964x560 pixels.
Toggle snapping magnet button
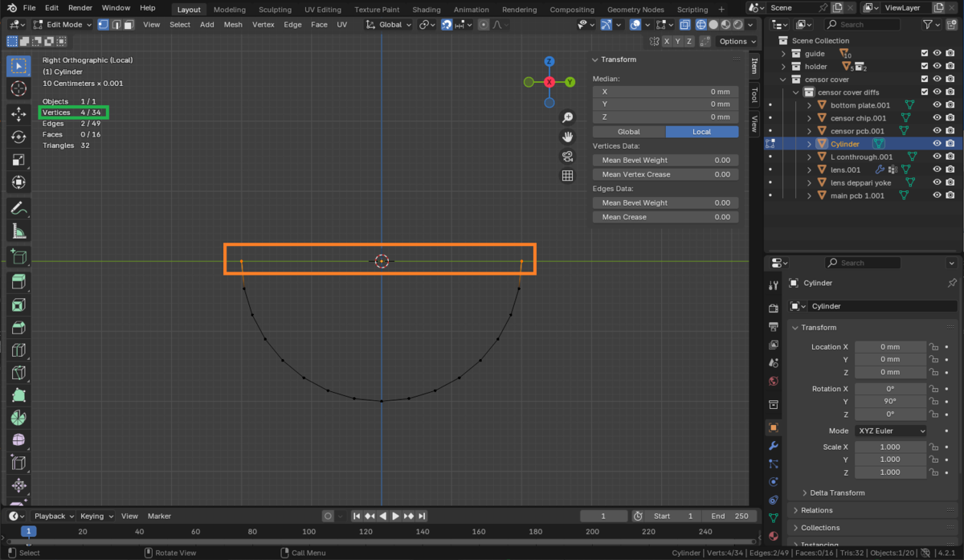tap(447, 24)
